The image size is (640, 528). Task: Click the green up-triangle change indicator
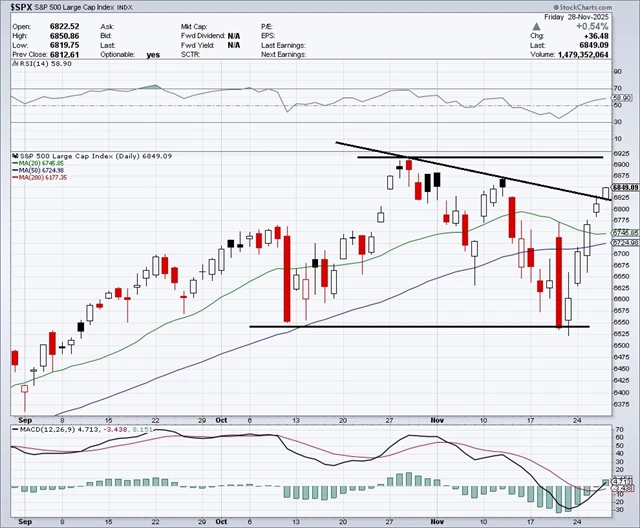click(537, 27)
